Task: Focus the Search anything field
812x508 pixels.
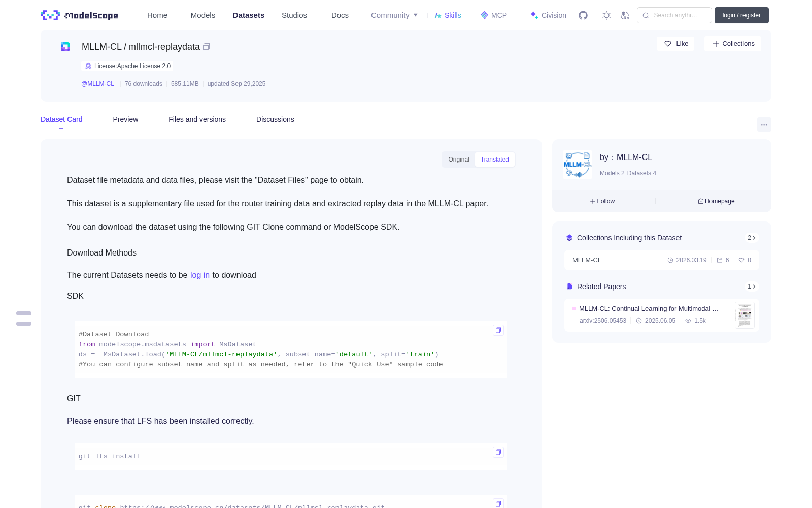Action: (x=674, y=15)
